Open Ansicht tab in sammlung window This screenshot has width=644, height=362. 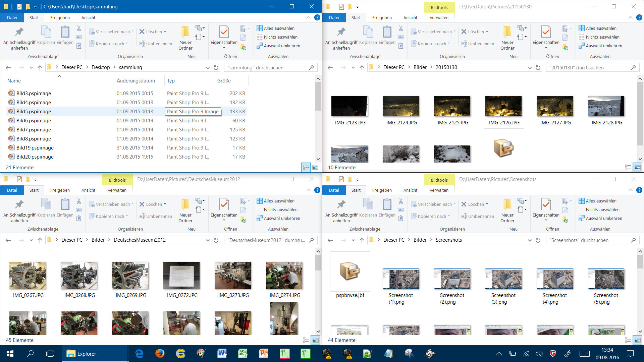click(88, 17)
